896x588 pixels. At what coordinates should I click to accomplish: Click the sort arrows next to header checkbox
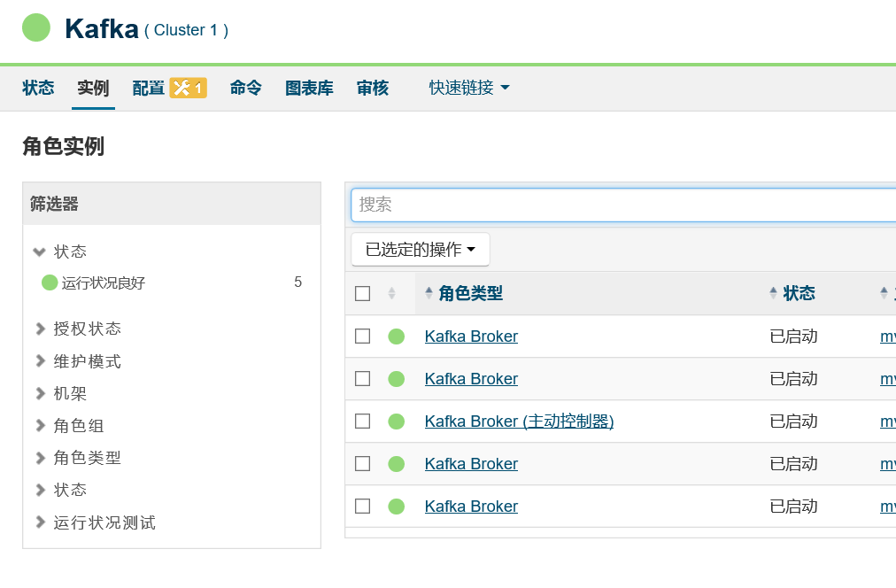pos(391,293)
